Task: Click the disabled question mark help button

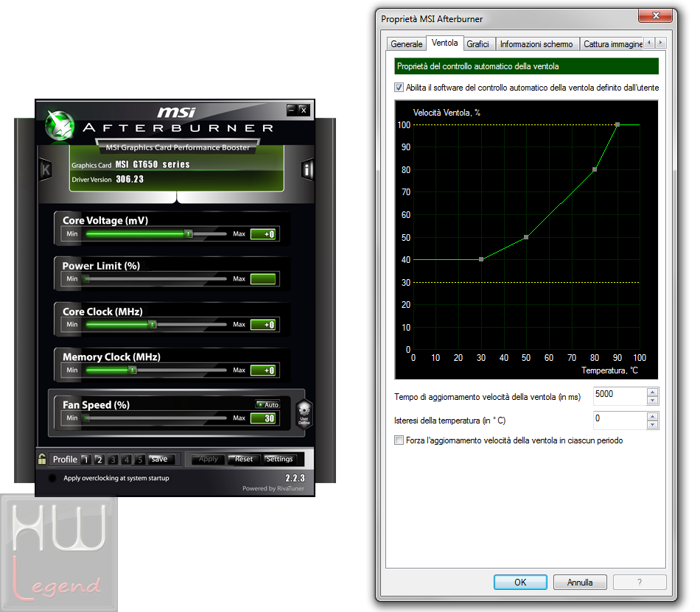Action: click(640, 582)
